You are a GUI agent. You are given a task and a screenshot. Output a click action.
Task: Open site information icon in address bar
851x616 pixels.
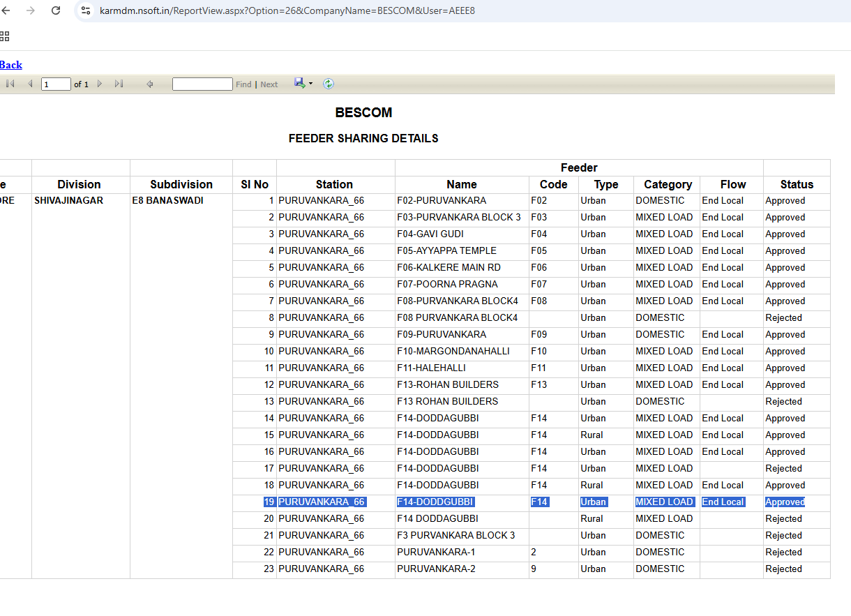(86, 10)
